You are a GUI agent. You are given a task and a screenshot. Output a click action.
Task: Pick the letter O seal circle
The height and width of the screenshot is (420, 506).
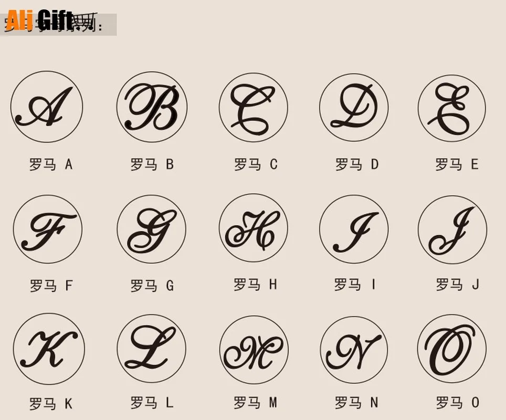tap(452, 349)
